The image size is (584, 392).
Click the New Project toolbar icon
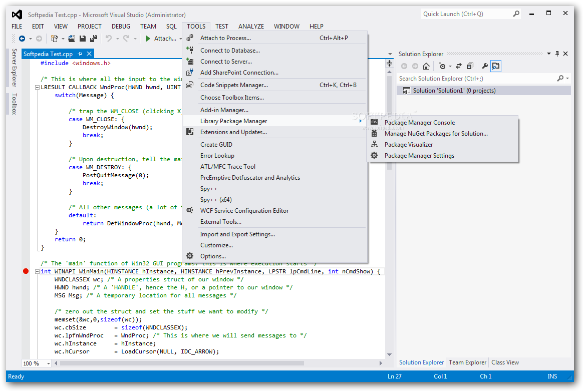click(x=55, y=39)
